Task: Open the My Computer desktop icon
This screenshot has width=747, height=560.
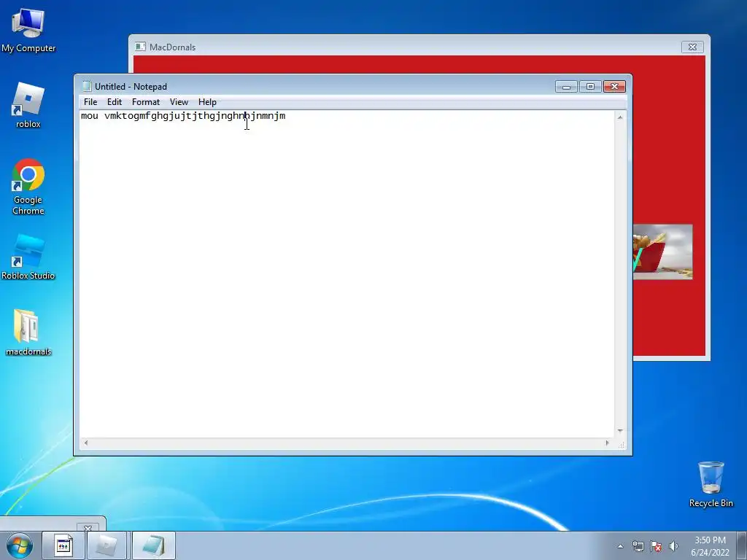Action: click(28, 31)
